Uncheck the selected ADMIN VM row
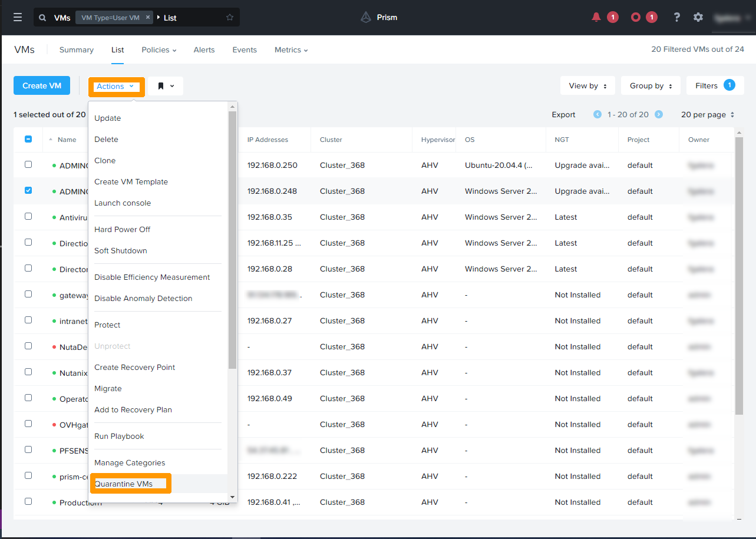 [x=28, y=190]
